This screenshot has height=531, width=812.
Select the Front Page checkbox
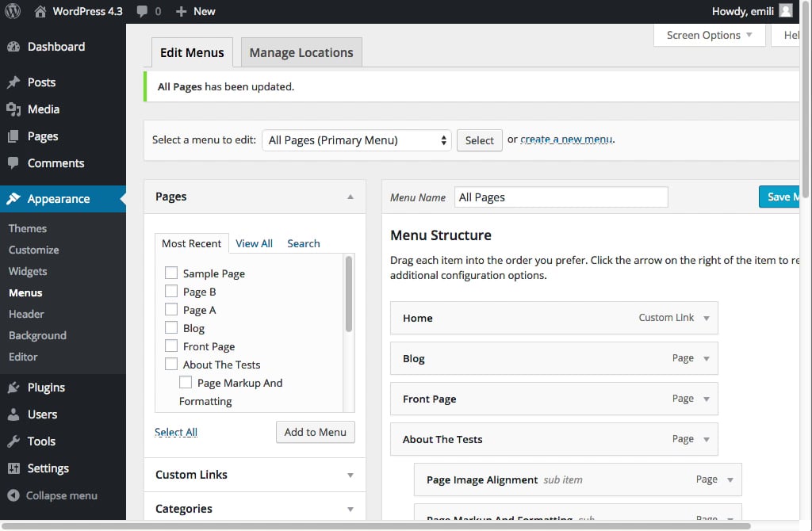coord(171,346)
